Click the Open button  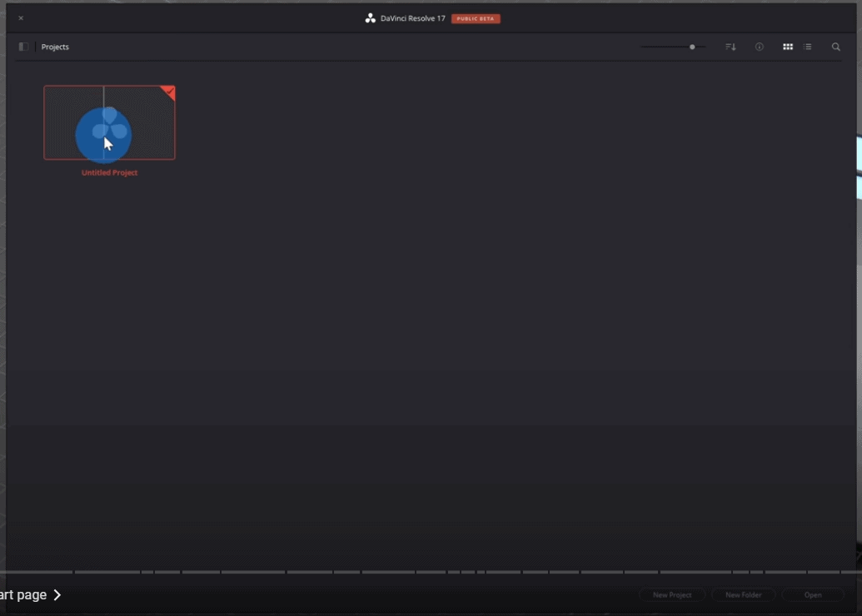[x=813, y=594]
